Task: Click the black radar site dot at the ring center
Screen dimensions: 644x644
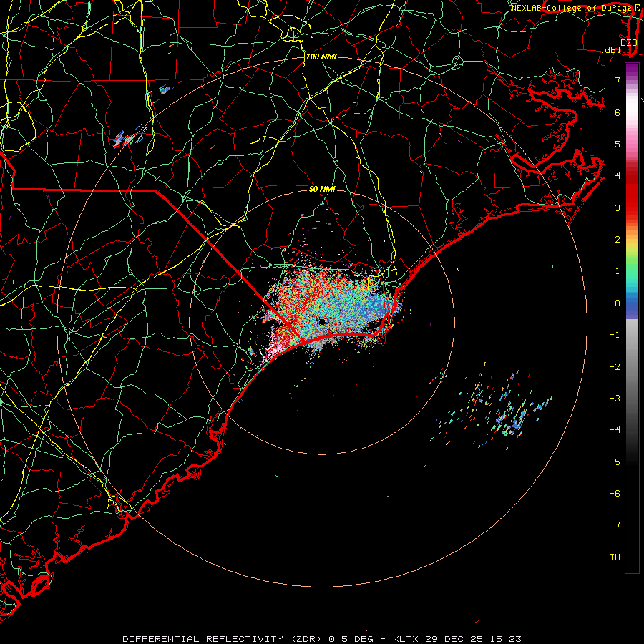Action: (x=321, y=322)
